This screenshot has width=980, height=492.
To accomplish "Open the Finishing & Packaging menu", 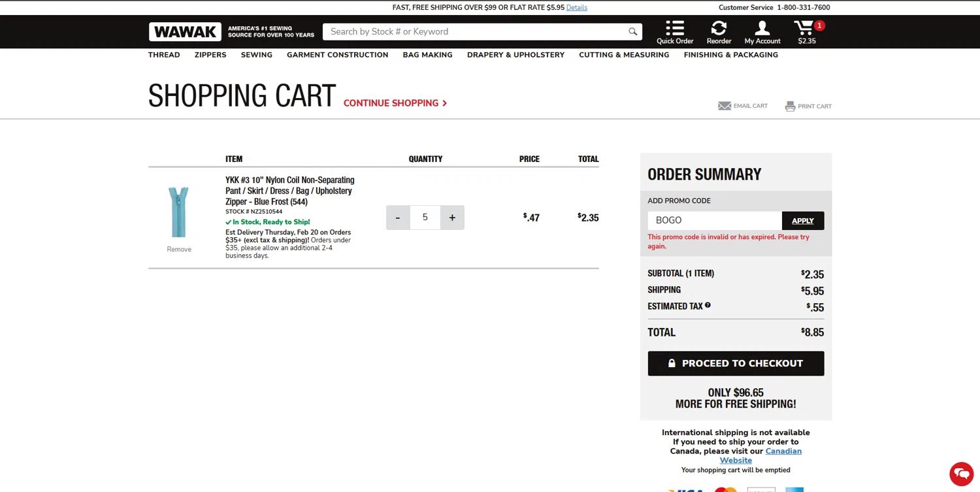I will (731, 55).
